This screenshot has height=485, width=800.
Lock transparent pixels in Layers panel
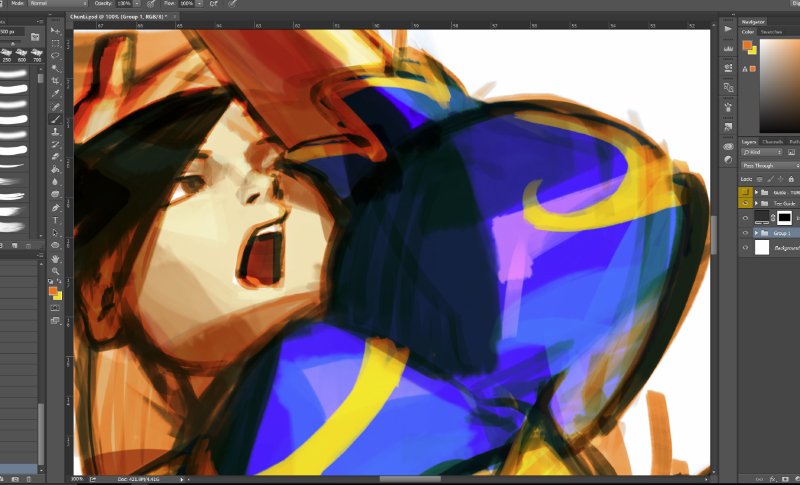pos(760,179)
